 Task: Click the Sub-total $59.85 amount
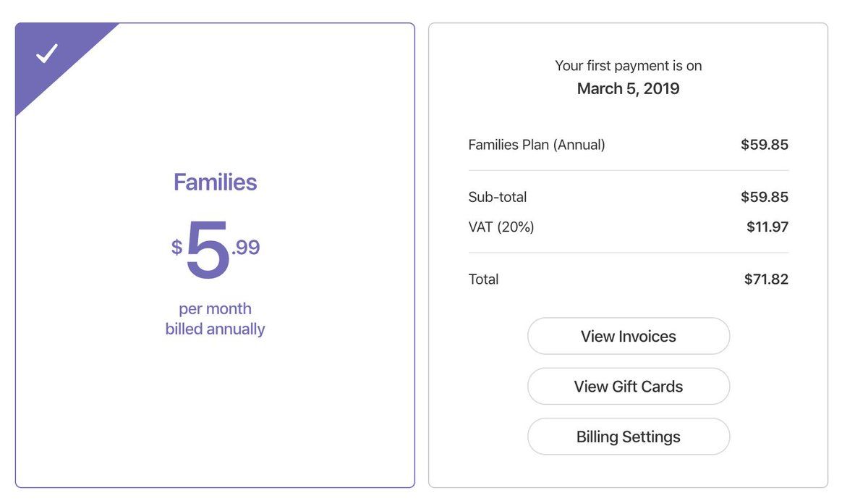coord(764,197)
